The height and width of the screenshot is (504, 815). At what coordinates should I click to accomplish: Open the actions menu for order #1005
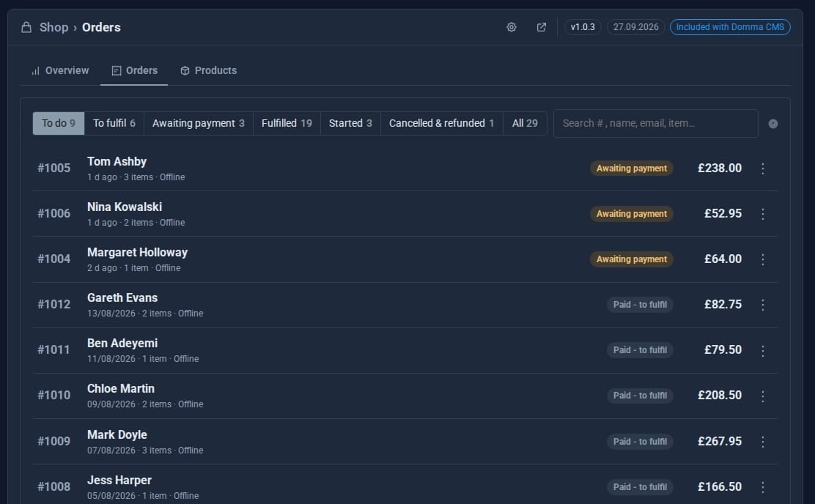pyautogui.click(x=762, y=168)
